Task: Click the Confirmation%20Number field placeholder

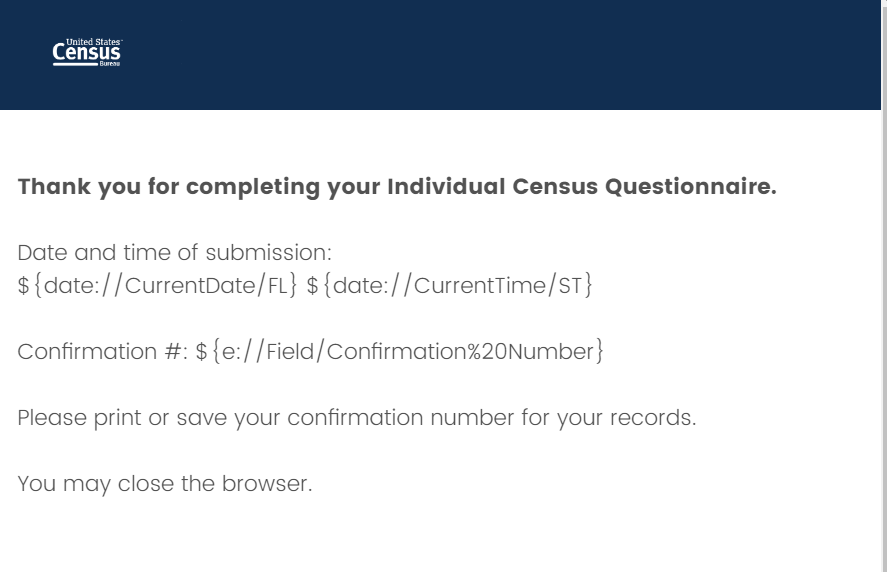Action: 400,352
